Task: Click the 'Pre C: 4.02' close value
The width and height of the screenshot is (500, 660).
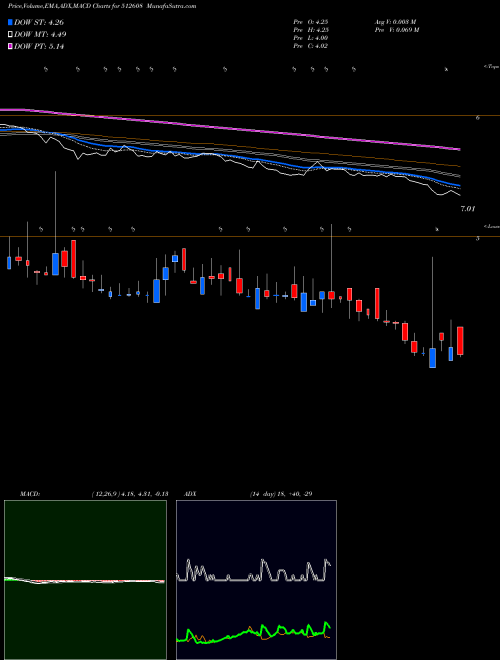Action: (311, 46)
